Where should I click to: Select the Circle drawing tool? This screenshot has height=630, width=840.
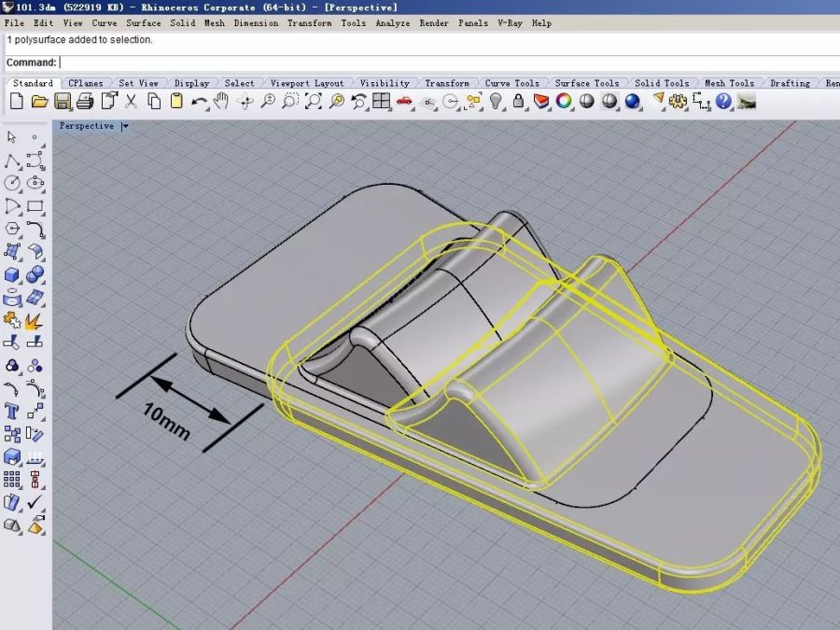(x=12, y=184)
